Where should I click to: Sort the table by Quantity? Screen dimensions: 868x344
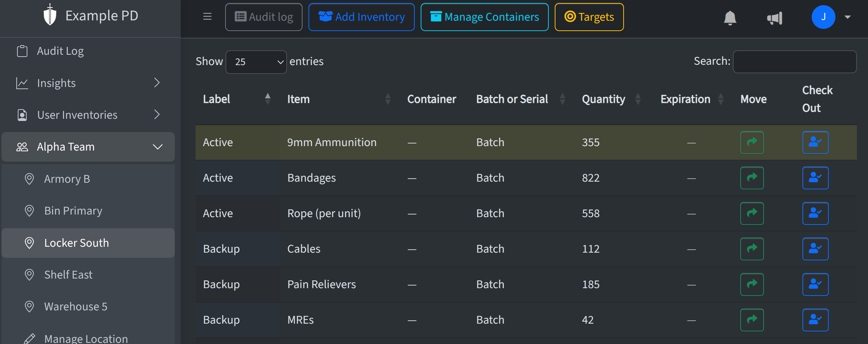[x=638, y=99]
